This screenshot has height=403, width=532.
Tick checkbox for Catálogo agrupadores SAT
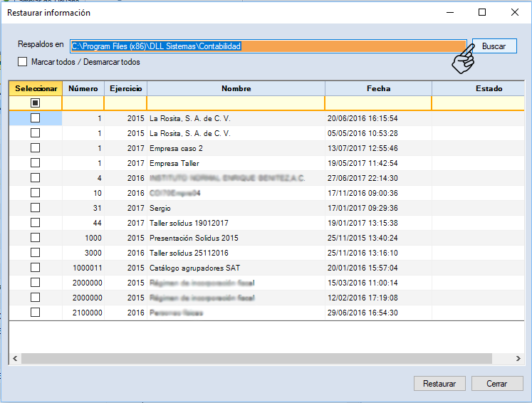click(35, 267)
